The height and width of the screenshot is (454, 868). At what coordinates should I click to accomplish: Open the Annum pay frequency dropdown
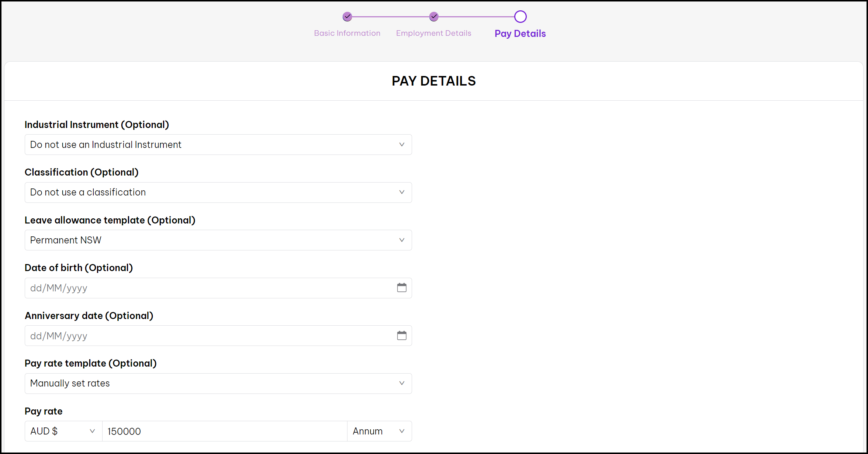point(379,431)
